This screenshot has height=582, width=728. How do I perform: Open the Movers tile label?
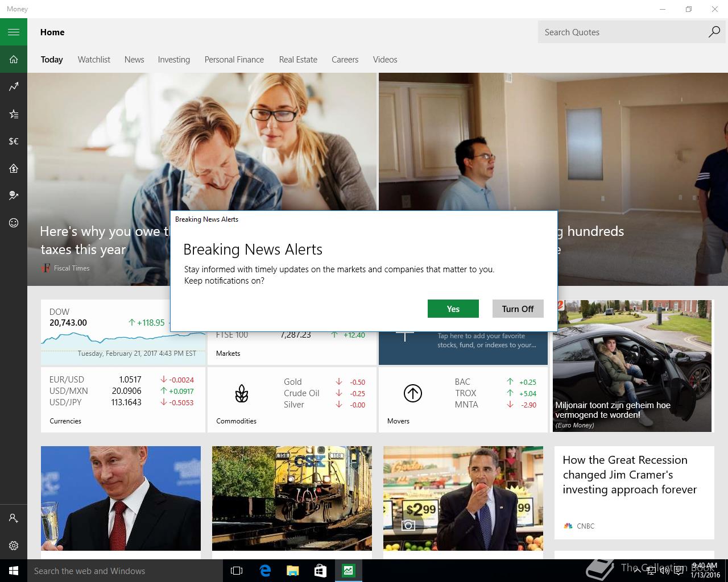[x=398, y=421]
